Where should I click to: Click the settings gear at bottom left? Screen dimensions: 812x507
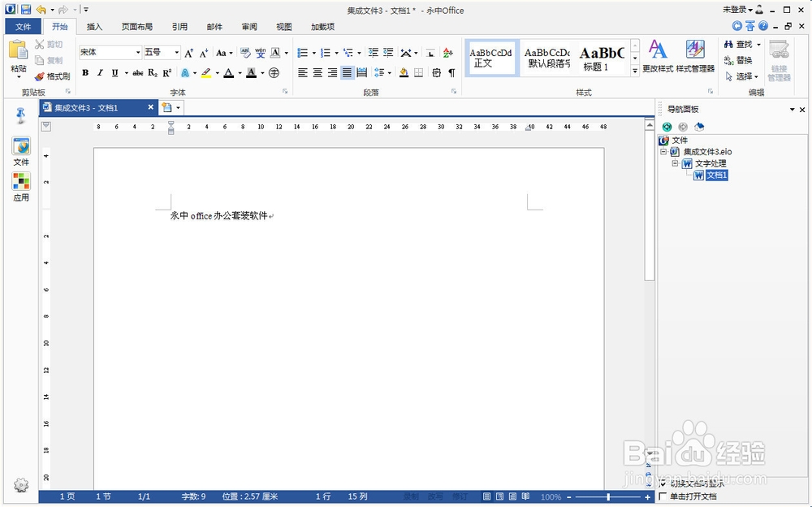(21, 485)
